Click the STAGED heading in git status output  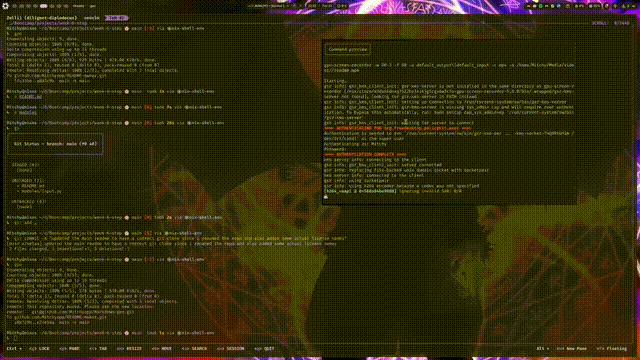25,165
